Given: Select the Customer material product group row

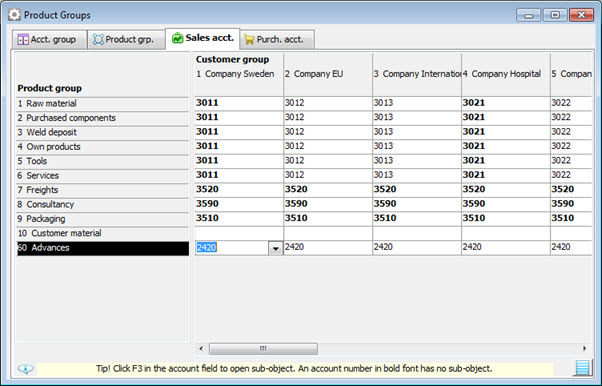Looking at the screenshot, I should click(x=103, y=233).
